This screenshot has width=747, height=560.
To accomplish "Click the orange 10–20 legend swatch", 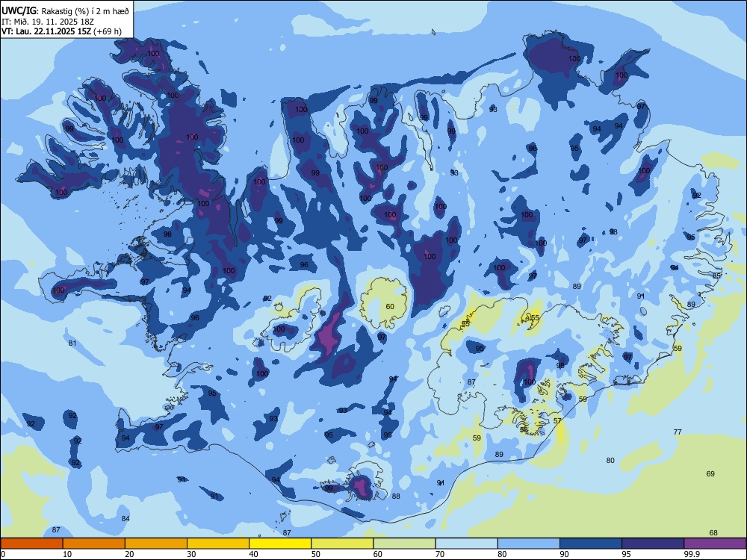I will pyautogui.click(x=94, y=544).
